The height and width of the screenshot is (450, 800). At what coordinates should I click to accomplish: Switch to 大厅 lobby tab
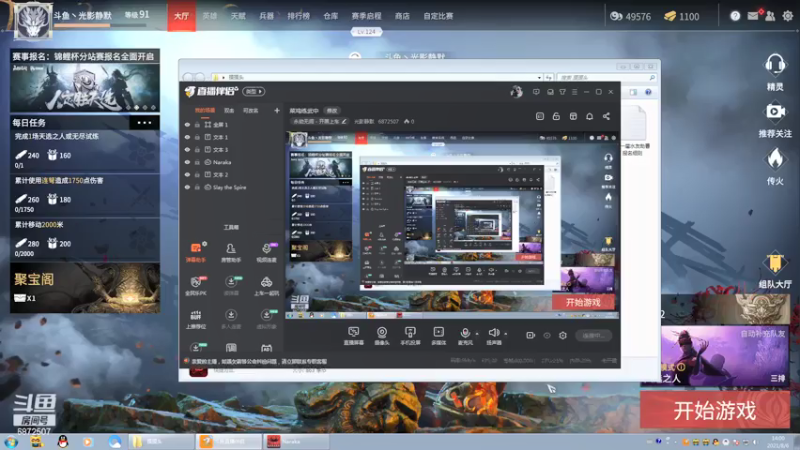[181, 16]
